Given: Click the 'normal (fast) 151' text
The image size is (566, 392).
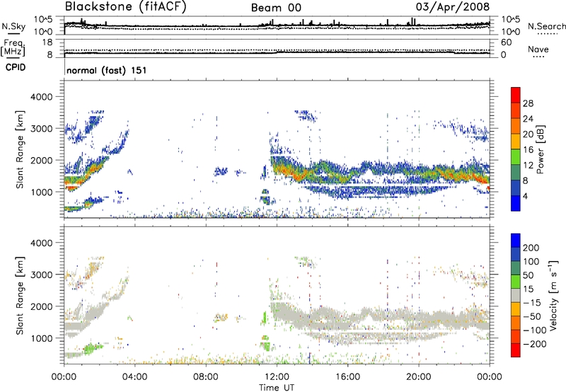Looking at the screenshot, I should [x=107, y=70].
